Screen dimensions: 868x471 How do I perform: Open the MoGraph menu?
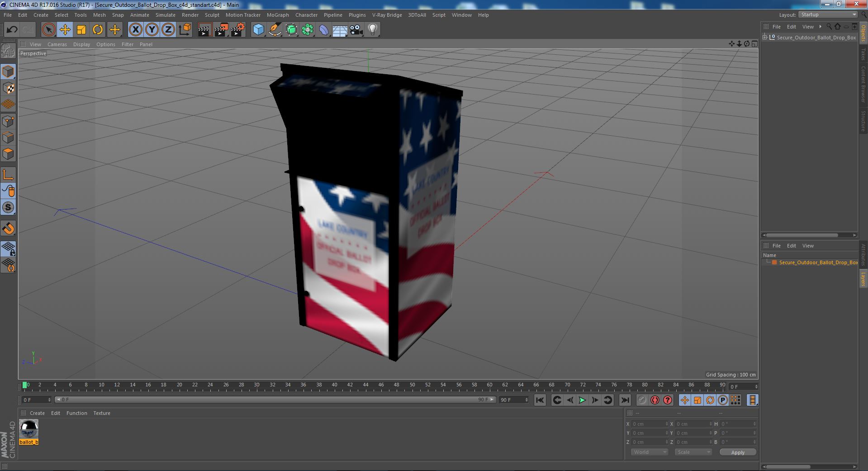point(278,15)
